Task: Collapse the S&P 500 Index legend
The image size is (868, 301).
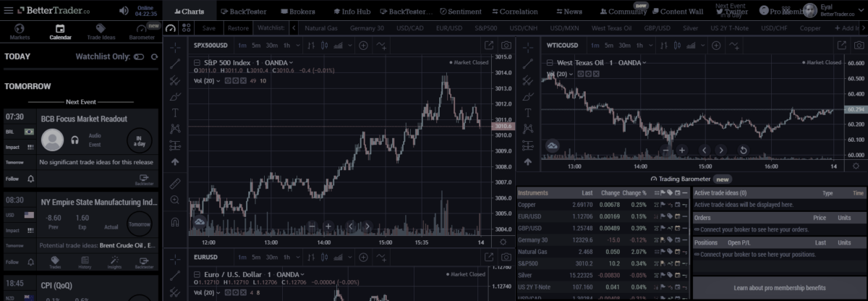Action: [197, 62]
